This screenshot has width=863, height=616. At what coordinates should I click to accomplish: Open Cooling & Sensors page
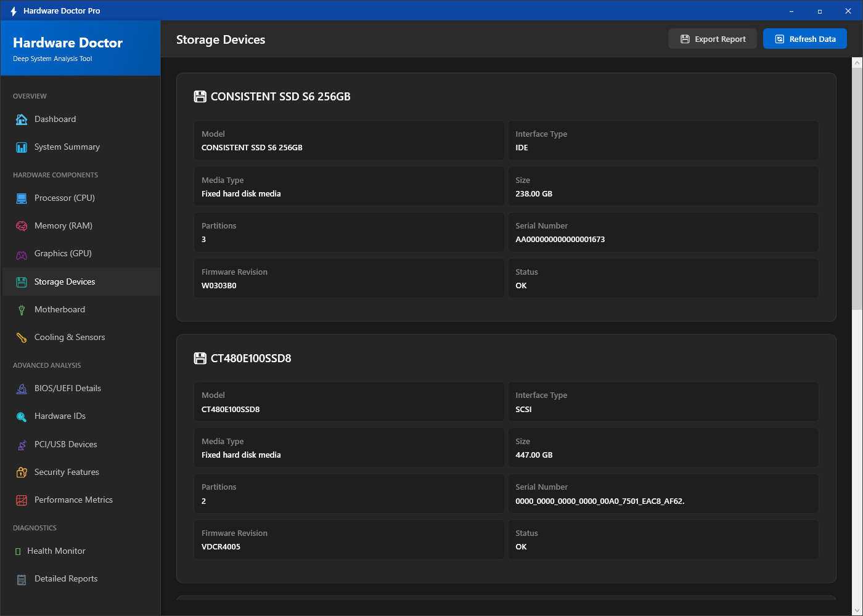81,338
